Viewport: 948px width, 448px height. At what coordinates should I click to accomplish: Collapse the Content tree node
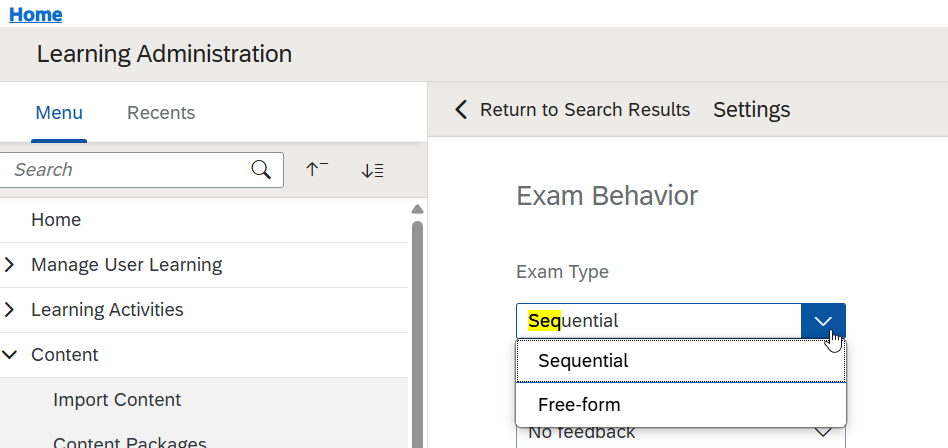point(10,355)
